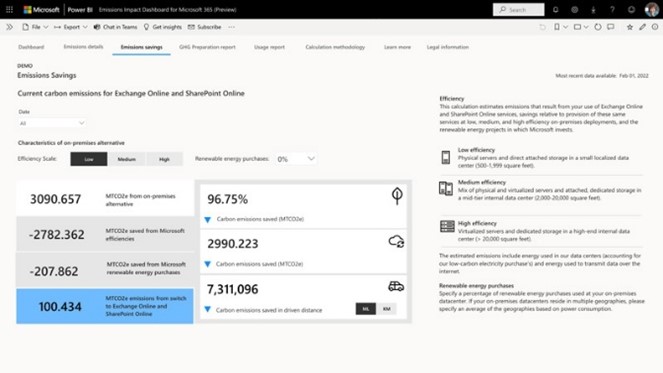This screenshot has height=373, width=663.
Task: Open Renewable energy purchases 0% dropdown
Action: [296, 159]
